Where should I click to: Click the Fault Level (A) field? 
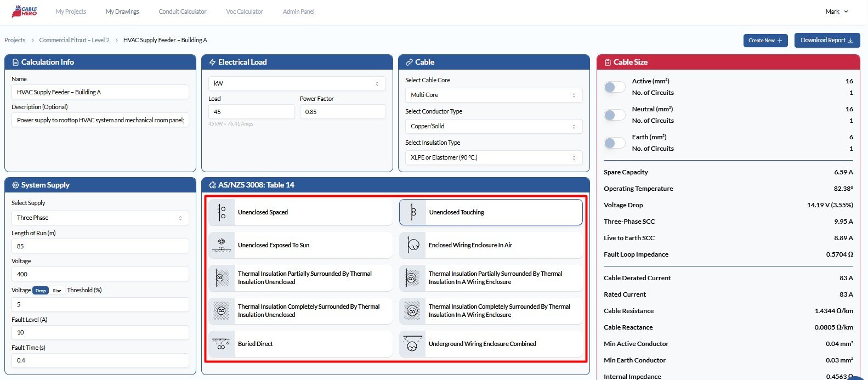[x=100, y=332]
